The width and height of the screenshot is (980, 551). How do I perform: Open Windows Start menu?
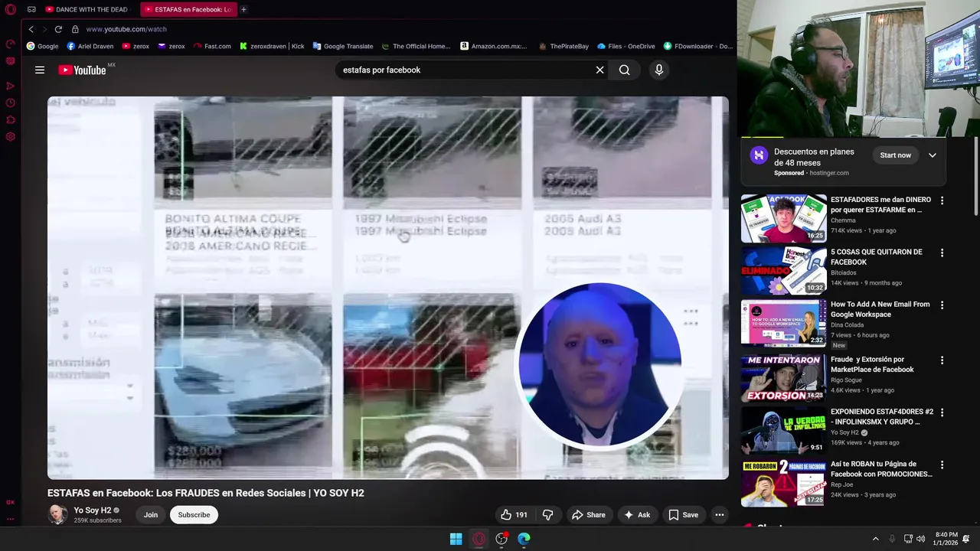(456, 539)
